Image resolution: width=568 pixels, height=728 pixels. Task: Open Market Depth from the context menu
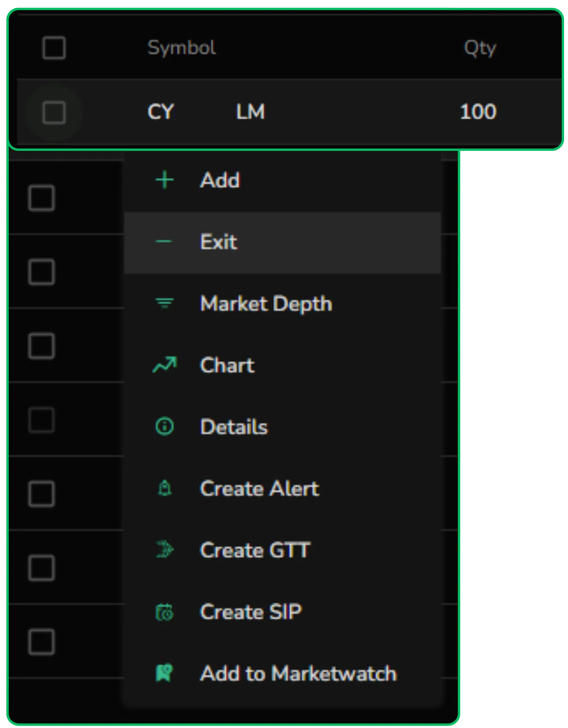click(266, 303)
